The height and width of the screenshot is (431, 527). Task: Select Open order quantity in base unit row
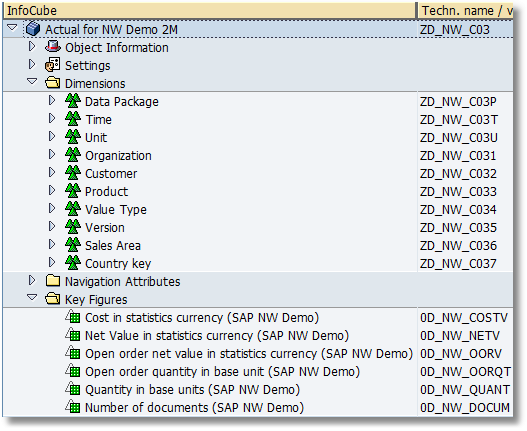pos(258,371)
